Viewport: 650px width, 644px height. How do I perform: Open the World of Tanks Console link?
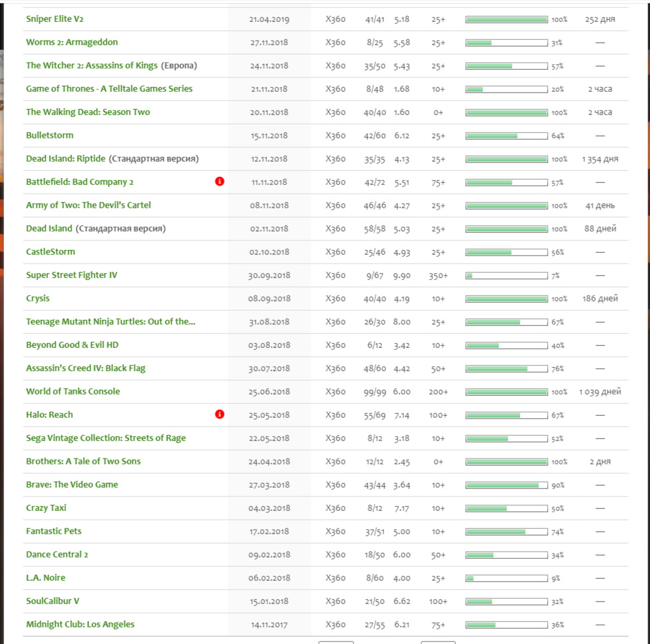click(73, 391)
